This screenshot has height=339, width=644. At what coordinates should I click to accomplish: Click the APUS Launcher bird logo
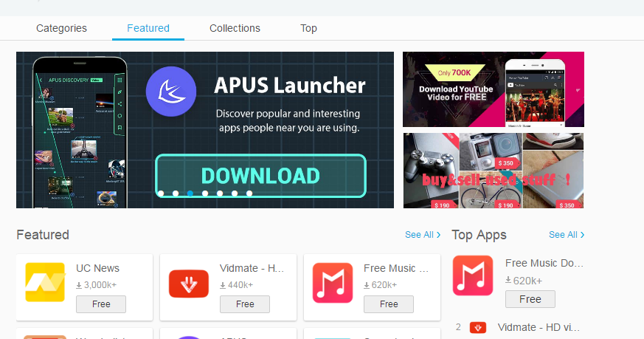(171, 92)
